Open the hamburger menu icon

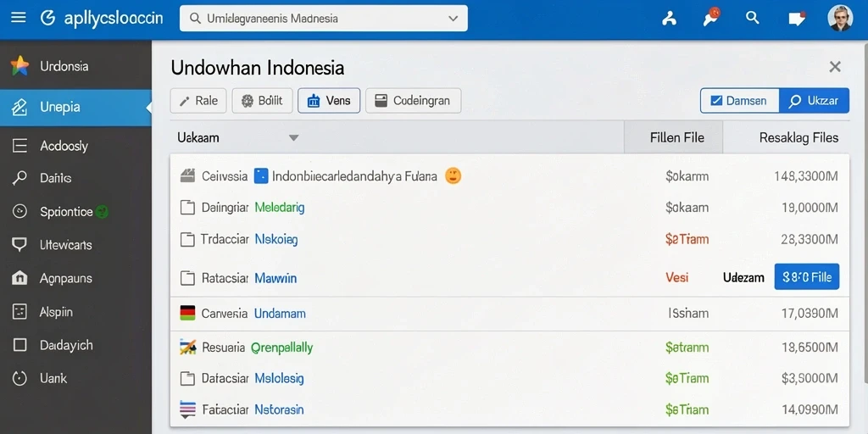(x=19, y=18)
